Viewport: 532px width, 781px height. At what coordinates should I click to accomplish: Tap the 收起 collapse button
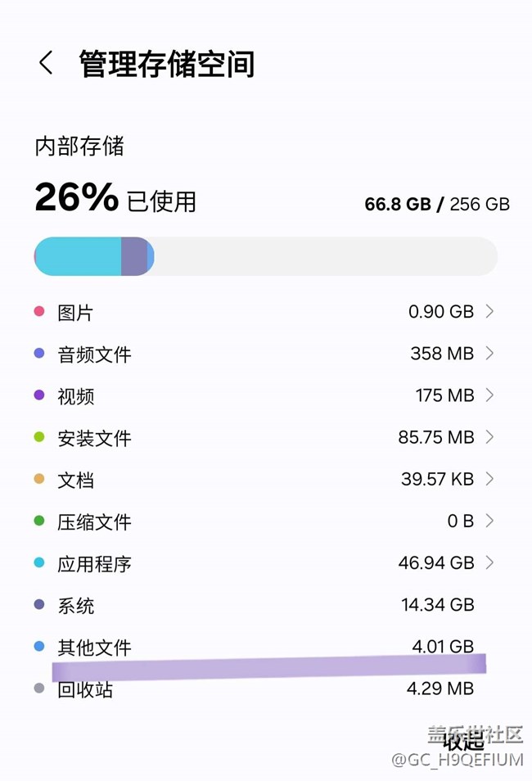pyautogui.click(x=463, y=742)
